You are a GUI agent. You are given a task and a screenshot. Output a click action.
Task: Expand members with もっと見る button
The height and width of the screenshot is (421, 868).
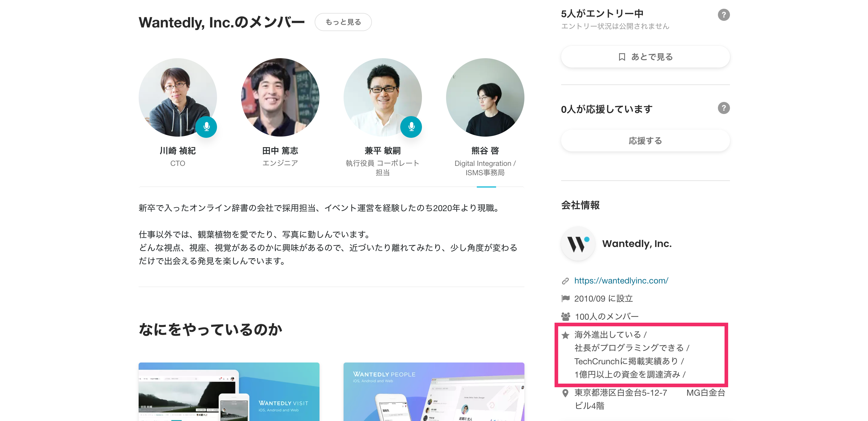pos(343,22)
